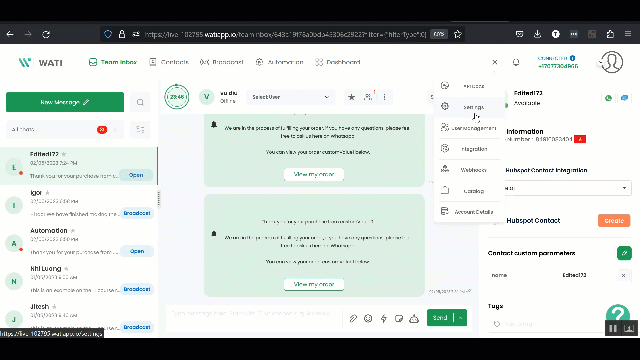Click the chat list scrollbar handle
The width and height of the screenshot is (640, 360).
pos(159,199)
